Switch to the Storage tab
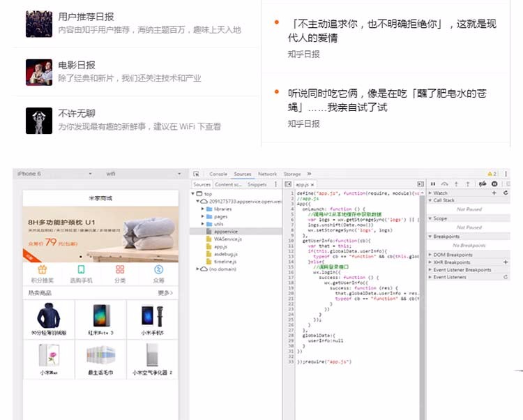The width and height of the screenshot is (523, 420). (292, 174)
